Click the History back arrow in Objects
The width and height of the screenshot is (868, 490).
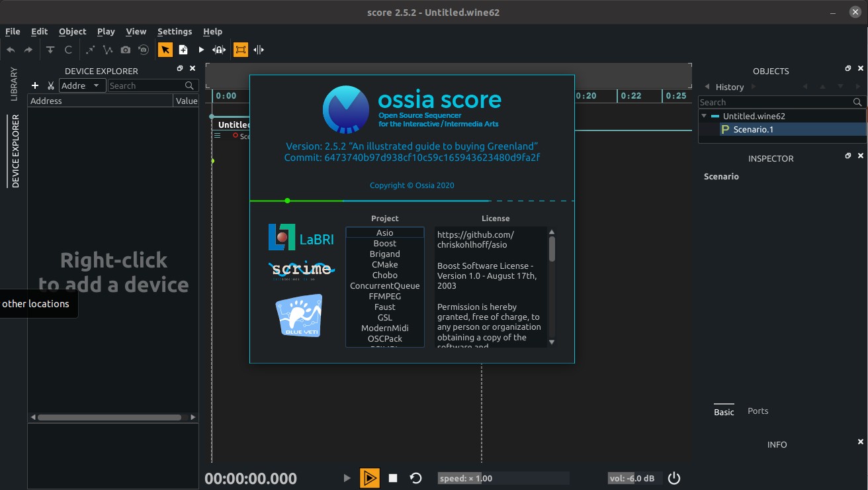(707, 87)
